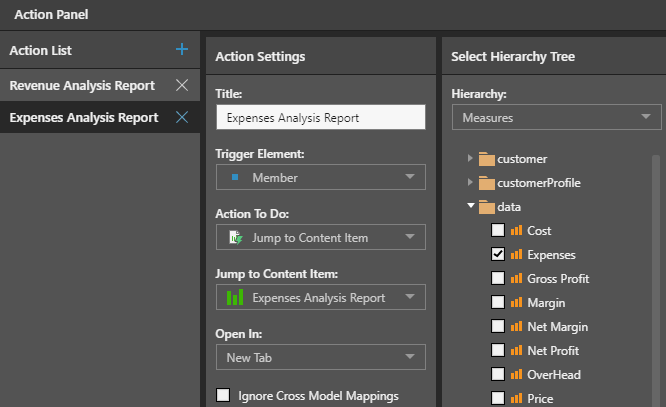This screenshot has height=407, width=666.
Task: Click the Price measure bar icon
Action: coord(516,398)
